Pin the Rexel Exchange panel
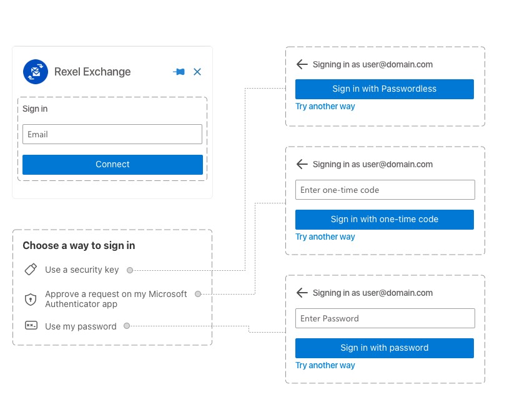 (x=179, y=72)
